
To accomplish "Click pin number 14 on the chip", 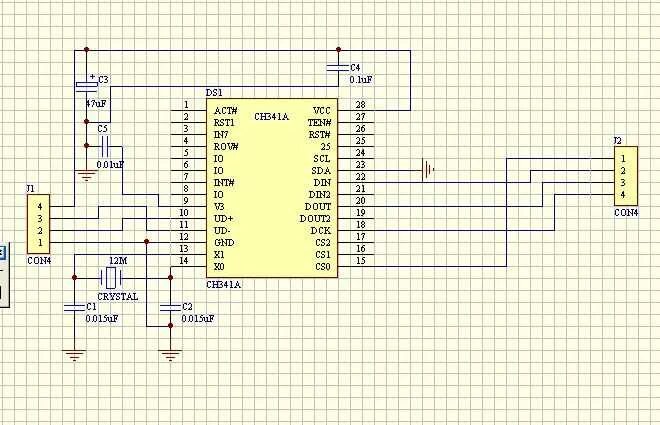I will [184, 260].
